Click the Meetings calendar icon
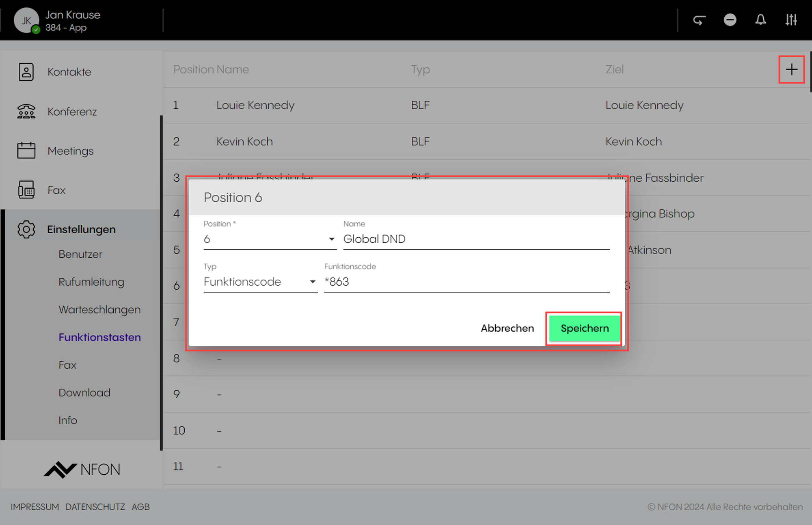 click(x=26, y=151)
